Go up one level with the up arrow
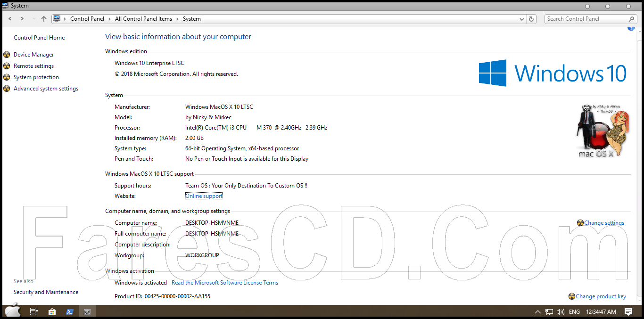 click(x=44, y=19)
